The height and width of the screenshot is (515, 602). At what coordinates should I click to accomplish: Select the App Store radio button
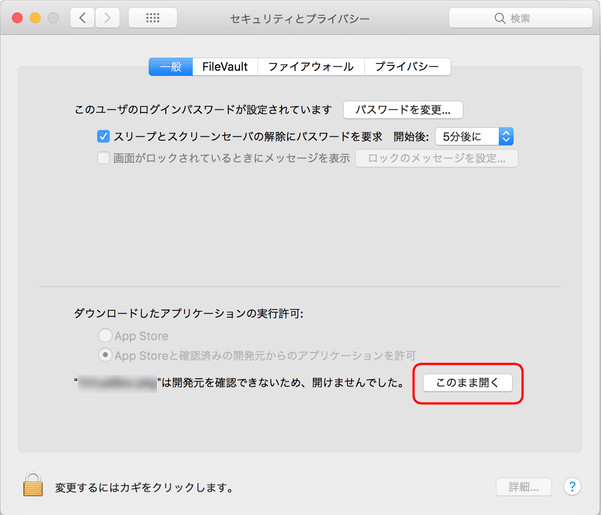coord(105,336)
